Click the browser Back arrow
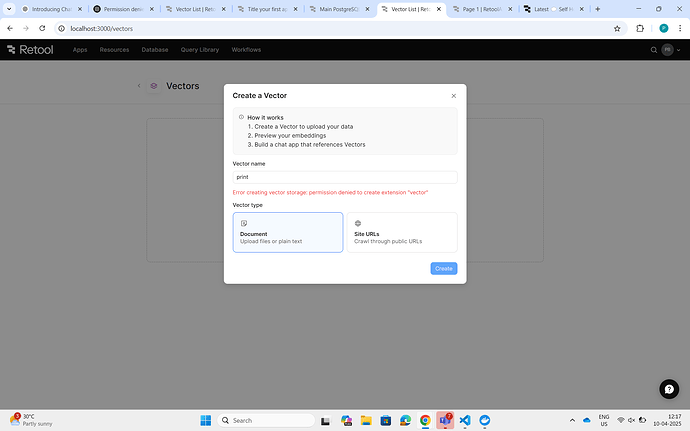690x431 pixels. pyautogui.click(x=10, y=28)
